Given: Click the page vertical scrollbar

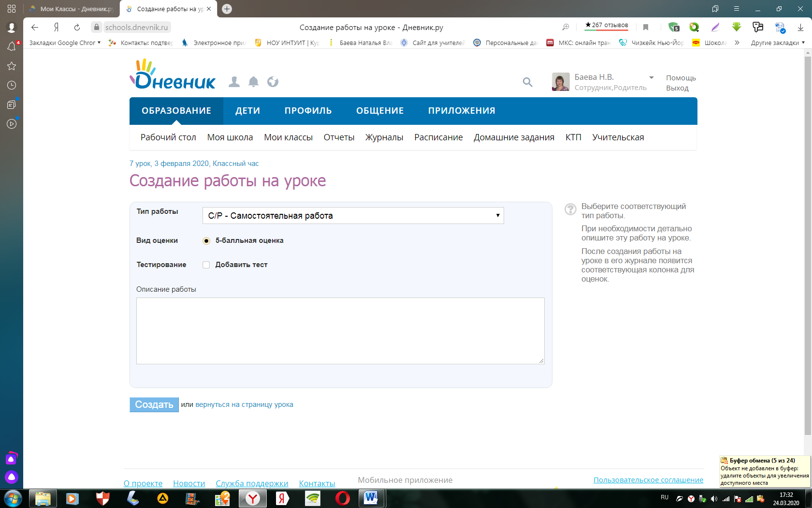Looking at the screenshot, I should click(x=808, y=247).
